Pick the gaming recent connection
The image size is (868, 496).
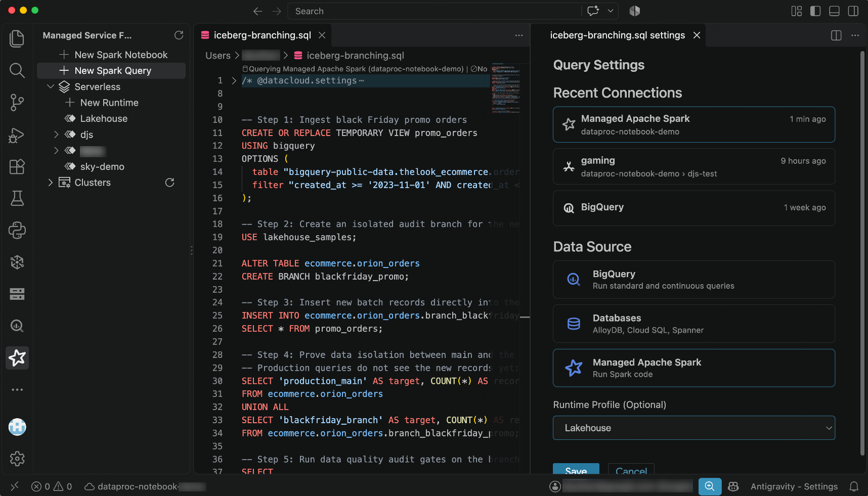(x=693, y=166)
